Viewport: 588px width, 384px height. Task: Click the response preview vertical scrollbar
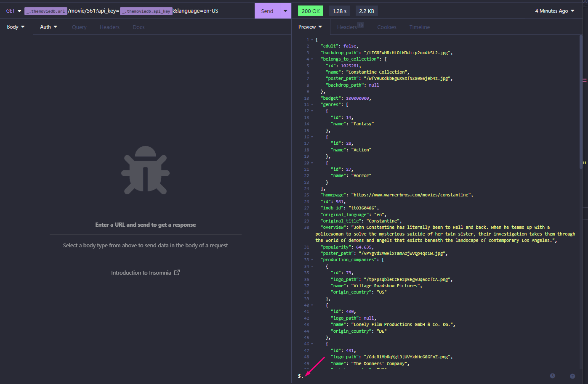click(x=581, y=102)
